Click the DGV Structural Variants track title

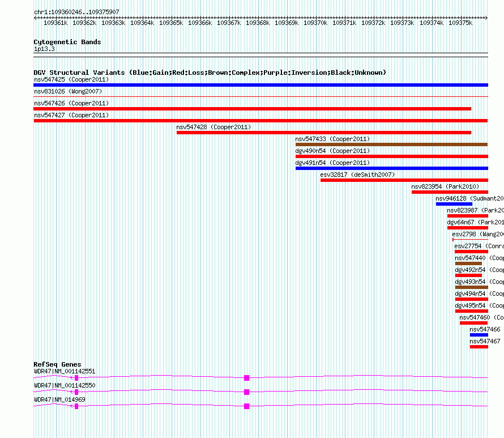[x=210, y=73]
